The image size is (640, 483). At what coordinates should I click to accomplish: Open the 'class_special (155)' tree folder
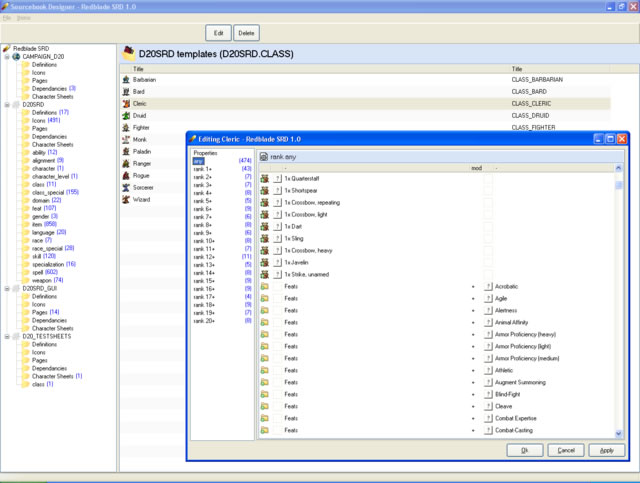click(x=56, y=192)
